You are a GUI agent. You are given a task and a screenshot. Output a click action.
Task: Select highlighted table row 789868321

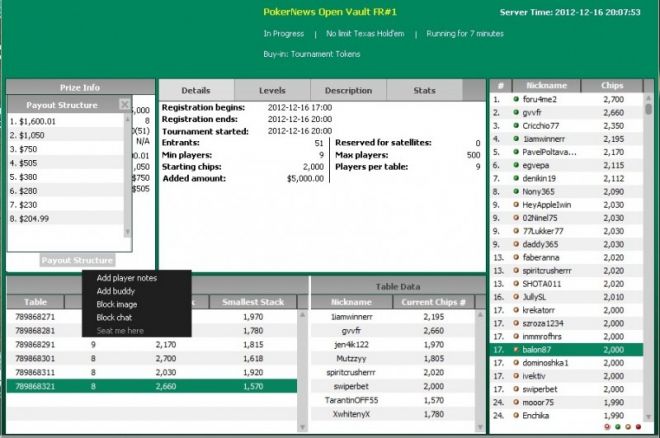click(152, 386)
